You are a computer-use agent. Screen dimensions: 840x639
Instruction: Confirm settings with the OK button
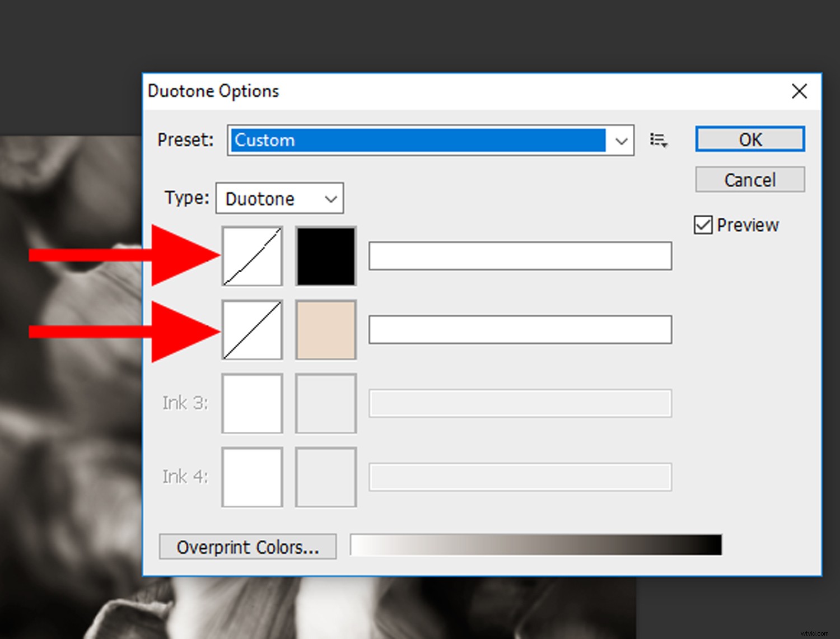(x=750, y=139)
